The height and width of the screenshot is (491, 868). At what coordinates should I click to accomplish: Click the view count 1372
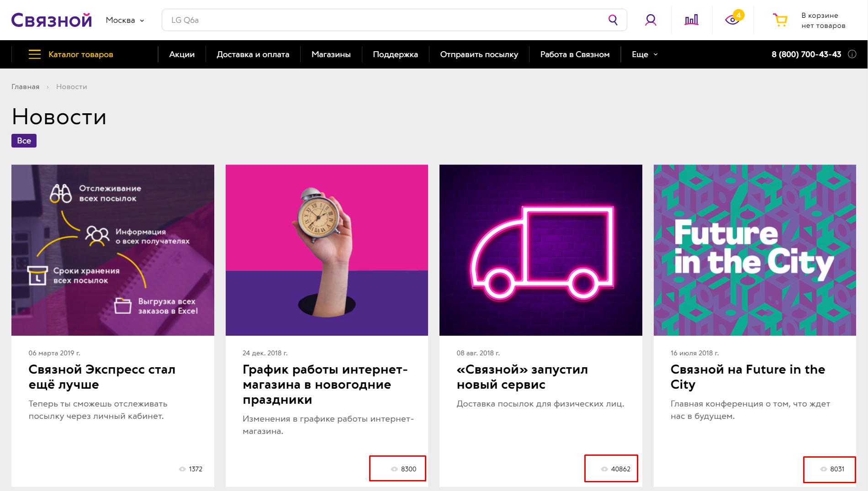coord(196,469)
